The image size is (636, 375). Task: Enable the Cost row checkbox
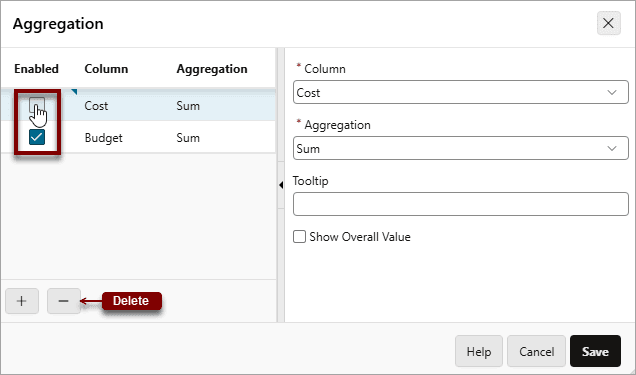[37, 105]
